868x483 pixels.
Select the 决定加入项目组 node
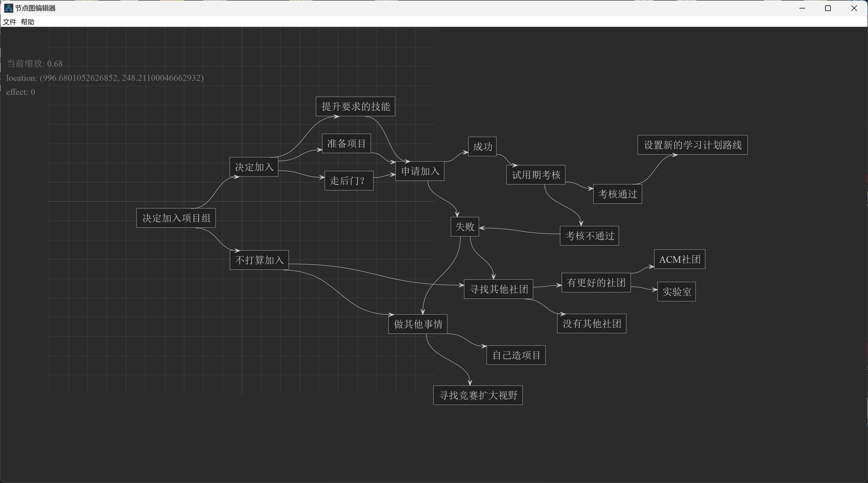176,218
